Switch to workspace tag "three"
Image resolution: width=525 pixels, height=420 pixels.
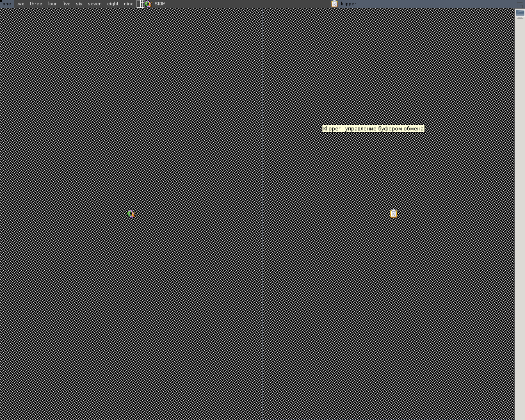point(36,4)
